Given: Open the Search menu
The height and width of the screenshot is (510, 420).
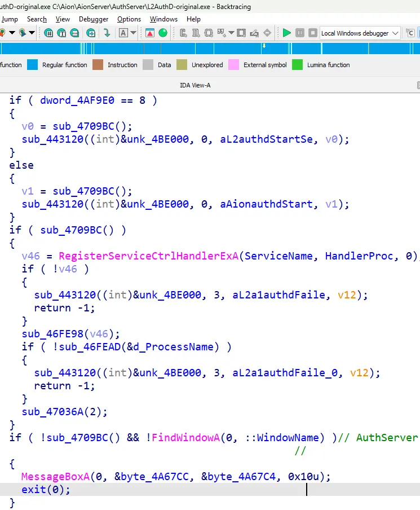Looking at the screenshot, I should [x=37, y=19].
